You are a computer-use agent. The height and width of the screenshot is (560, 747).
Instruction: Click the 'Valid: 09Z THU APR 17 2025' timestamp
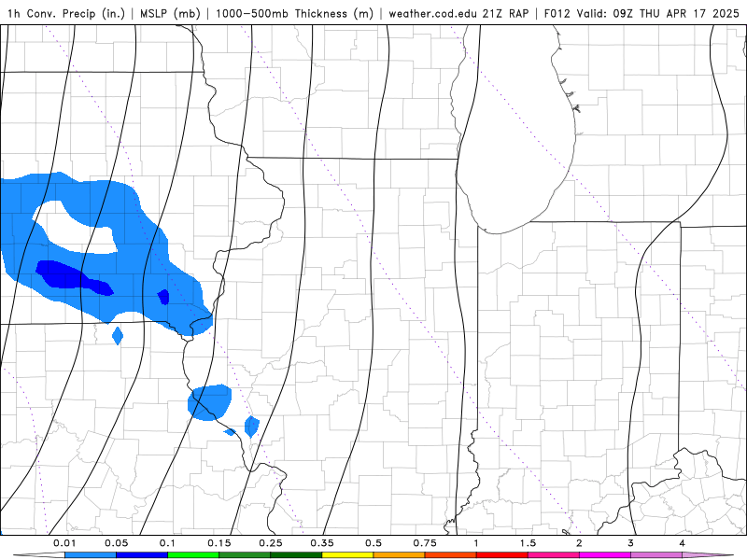point(658,13)
